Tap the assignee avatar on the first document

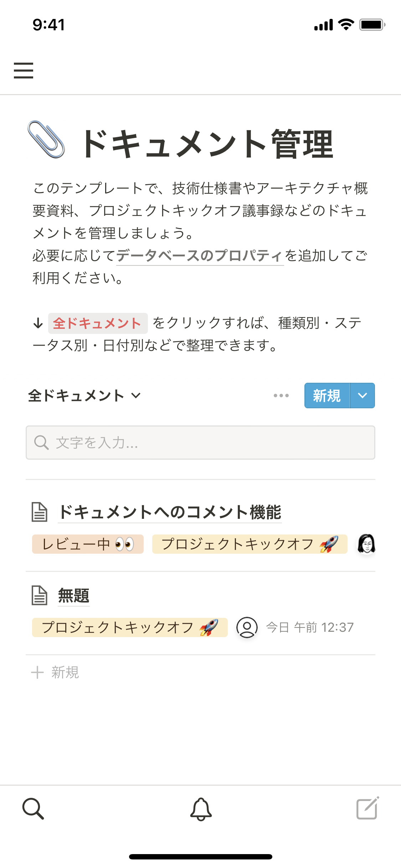366,544
